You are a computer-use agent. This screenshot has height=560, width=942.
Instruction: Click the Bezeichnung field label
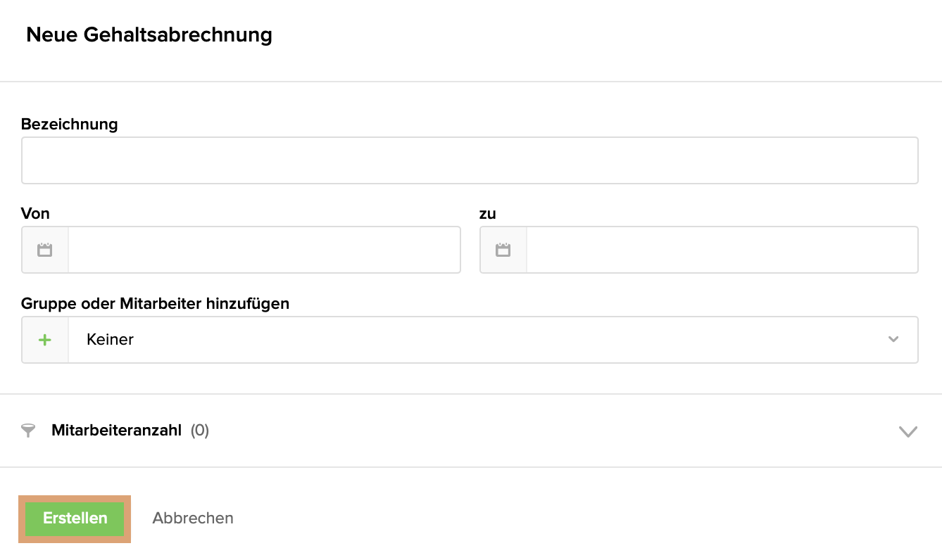tap(70, 125)
